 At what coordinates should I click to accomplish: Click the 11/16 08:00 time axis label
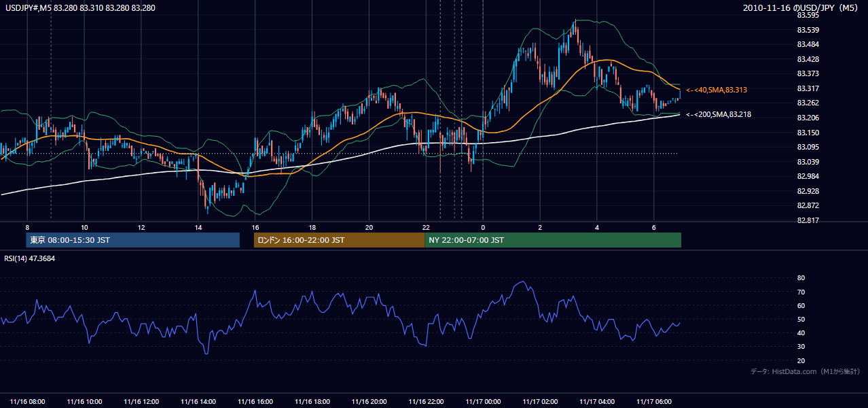pyautogui.click(x=28, y=402)
